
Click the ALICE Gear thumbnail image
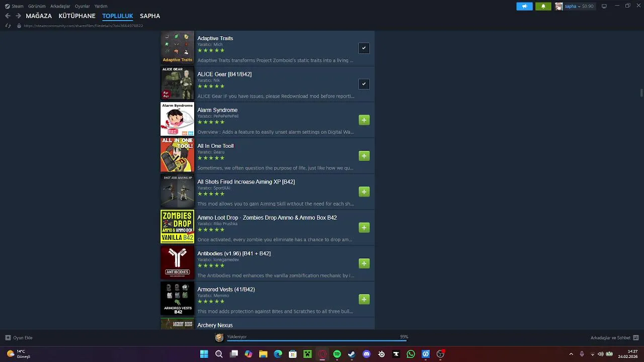tap(177, 83)
